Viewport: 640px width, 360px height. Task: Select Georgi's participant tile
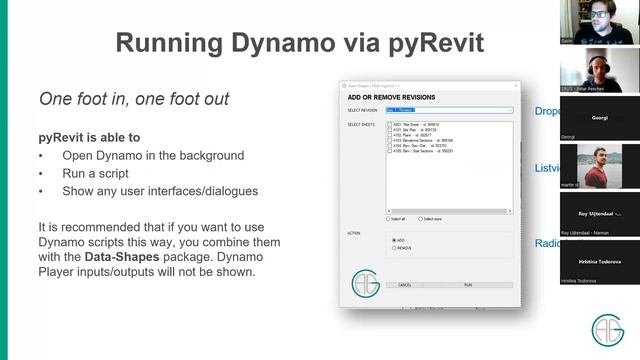600,118
